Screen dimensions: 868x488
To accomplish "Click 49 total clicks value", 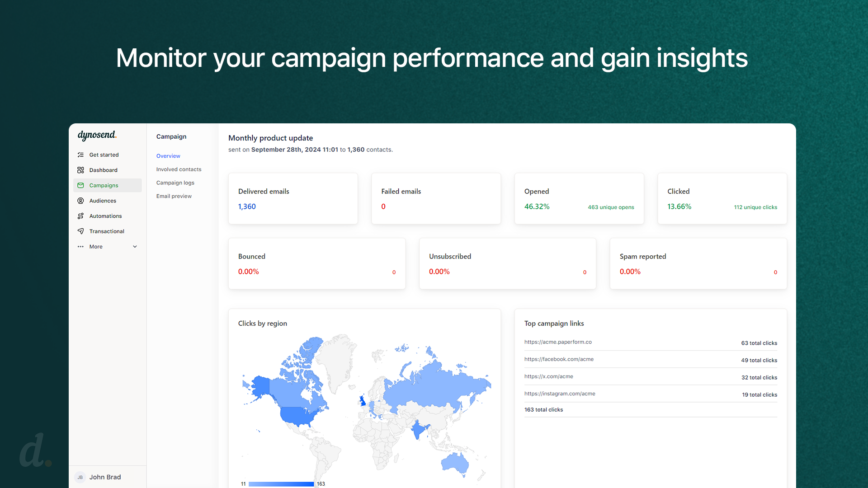I will pyautogui.click(x=759, y=360).
